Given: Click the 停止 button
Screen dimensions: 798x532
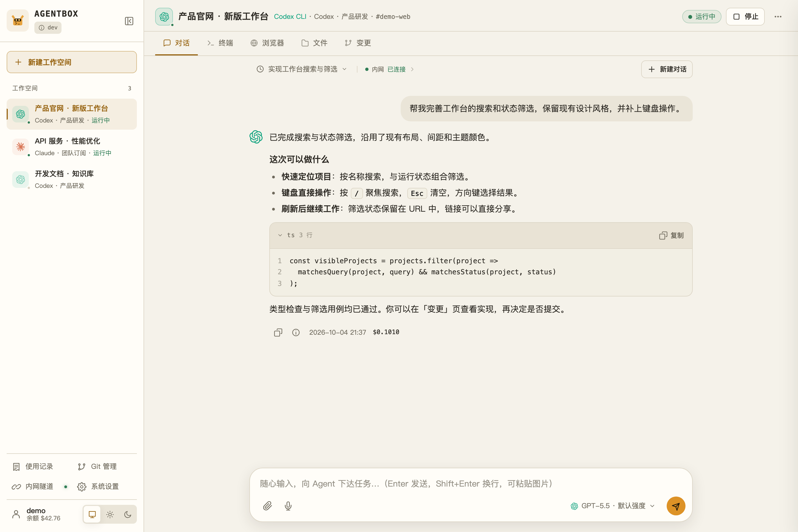Looking at the screenshot, I should tap(745, 17).
